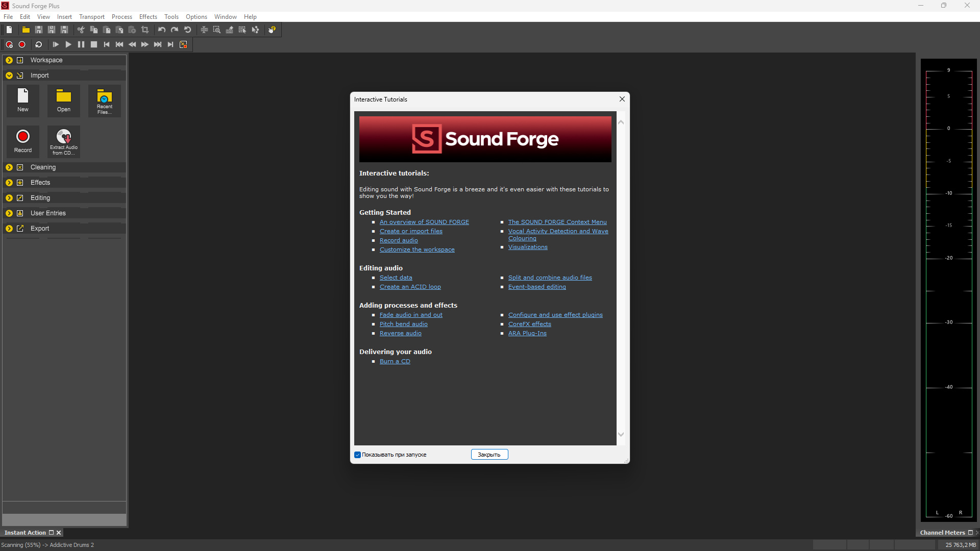980x551 pixels.
Task: Expand the Export section
Action: point(9,229)
